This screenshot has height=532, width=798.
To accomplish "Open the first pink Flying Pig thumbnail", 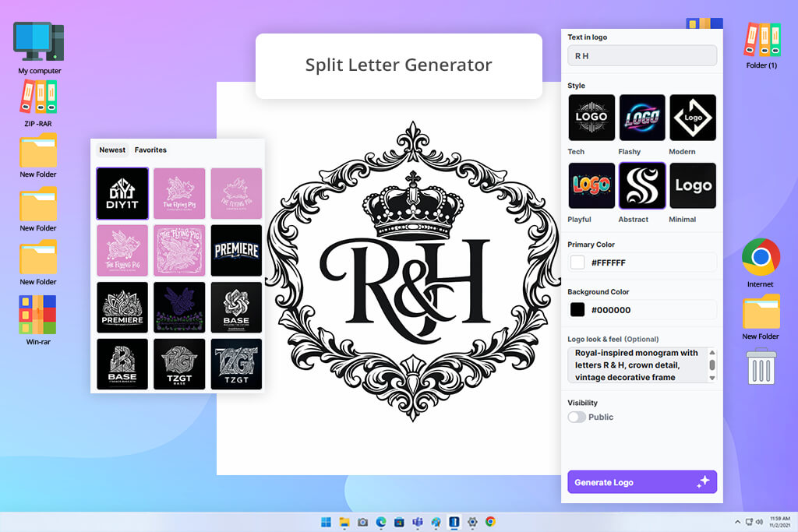I will (x=179, y=193).
